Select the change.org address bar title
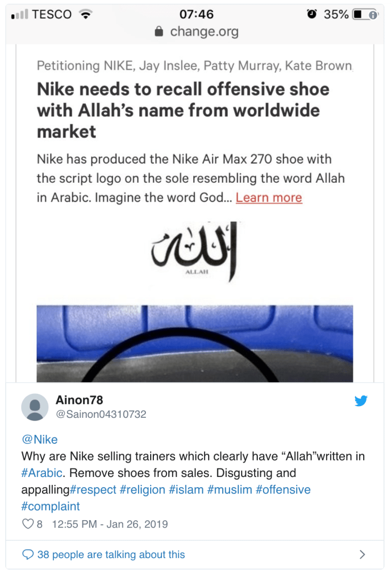 tap(205, 32)
